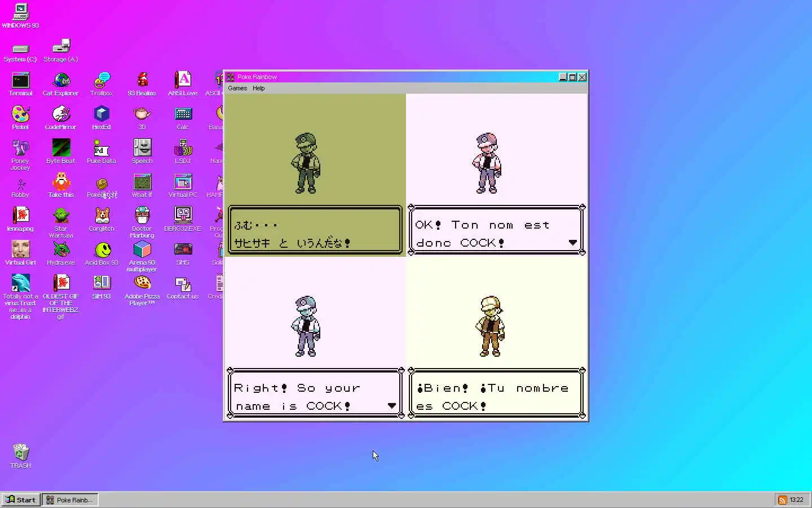Open the Puke Data icon
Image resolution: width=812 pixels, height=508 pixels.
pos(101,152)
